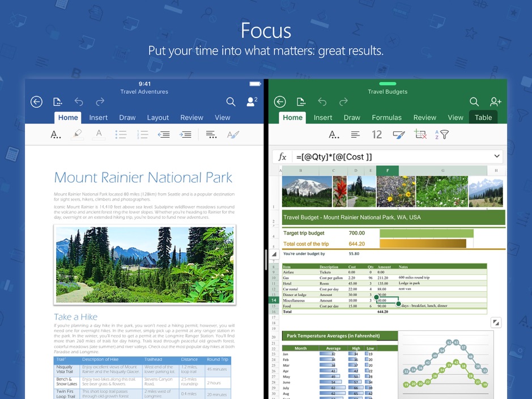Select the Total cost 644.20 cell
Screen dimensions: 532x399
coord(356,244)
